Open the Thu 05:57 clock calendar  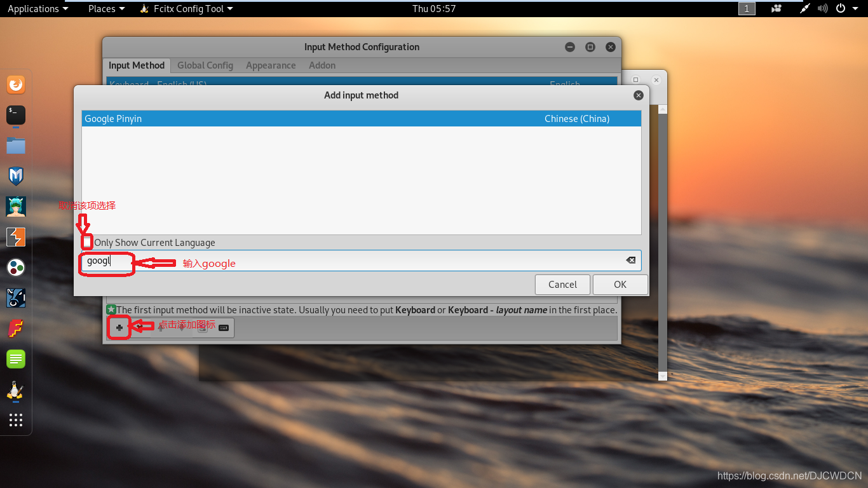click(x=434, y=9)
